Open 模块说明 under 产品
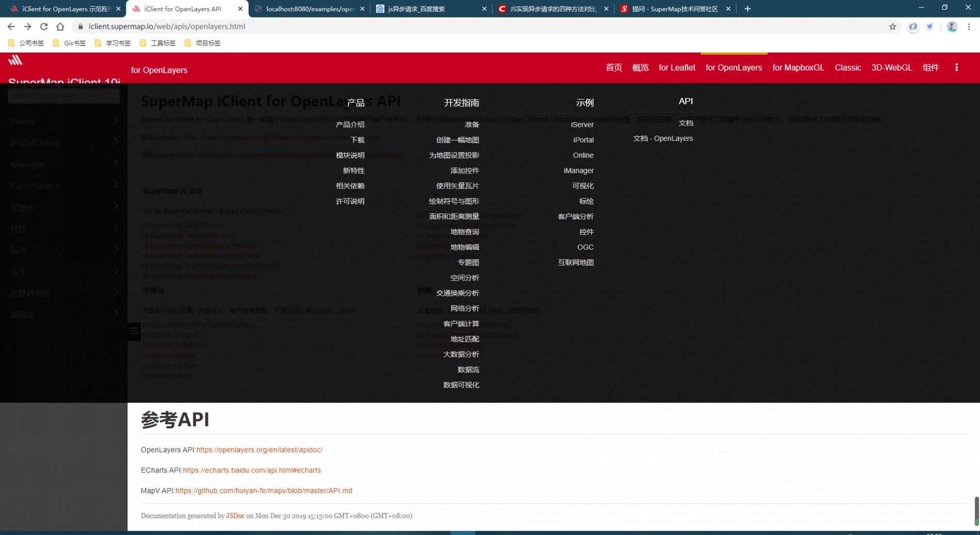 click(x=350, y=155)
